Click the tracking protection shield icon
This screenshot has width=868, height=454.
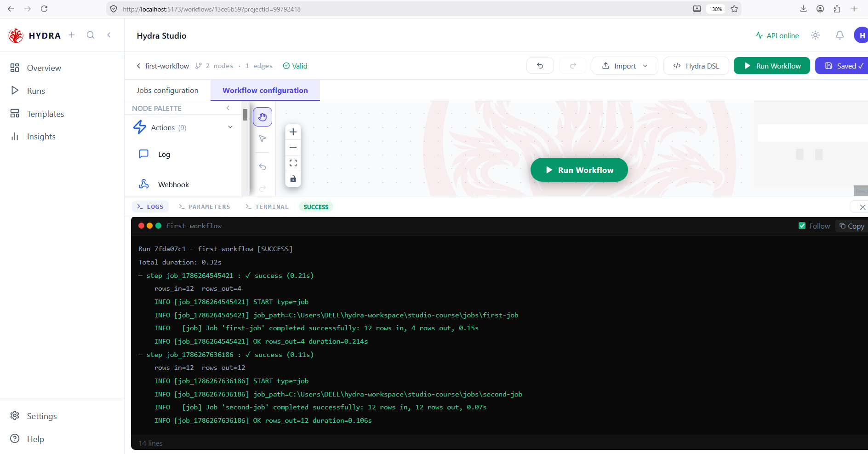click(x=114, y=9)
